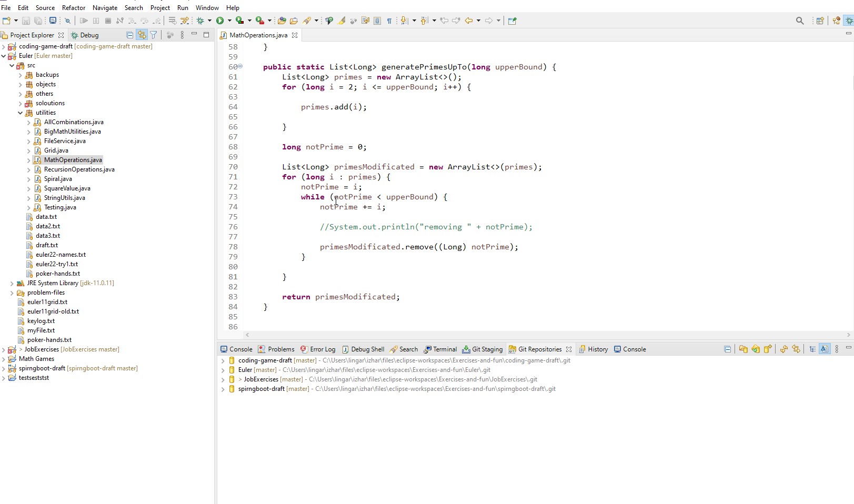This screenshot has height=504, width=854.
Task: Open the Refactor menu
Action: click(73, 8)
